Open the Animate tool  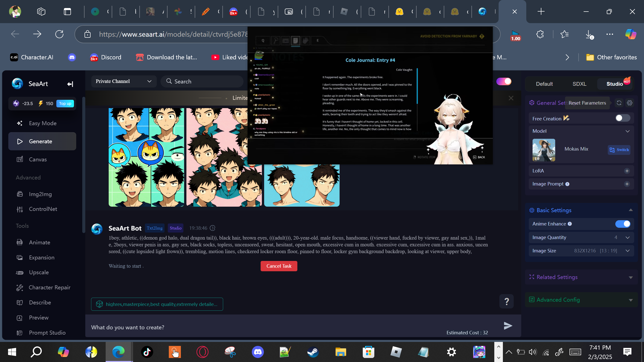[42, 242]
